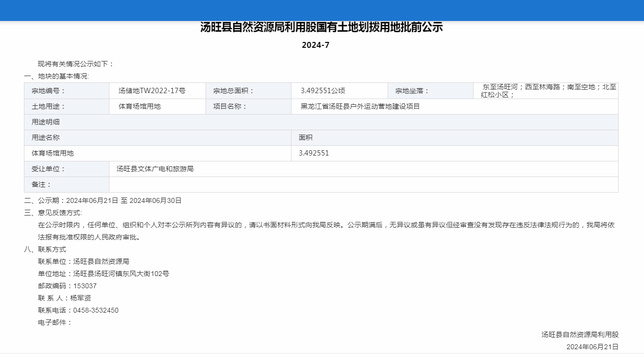The width and height of the screenshot is (644, 357).
Task: Select the value 3.492551公顷
Action: pyautogui.click(x=323, y=91)
